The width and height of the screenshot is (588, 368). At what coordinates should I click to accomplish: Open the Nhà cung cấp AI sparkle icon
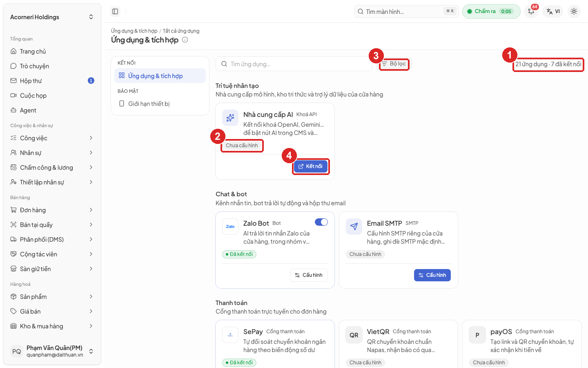click(230, 118)
